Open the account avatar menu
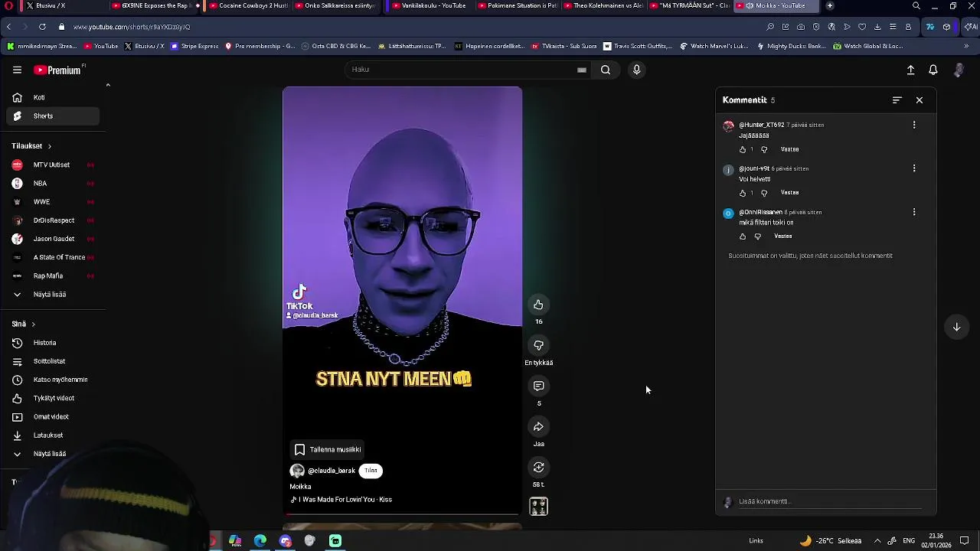The image size is (980, 551). coord(959,70)
